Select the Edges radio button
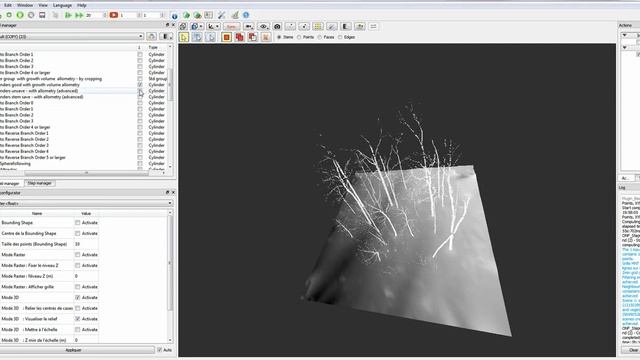 pyautogui.click(x=340, y=37)
